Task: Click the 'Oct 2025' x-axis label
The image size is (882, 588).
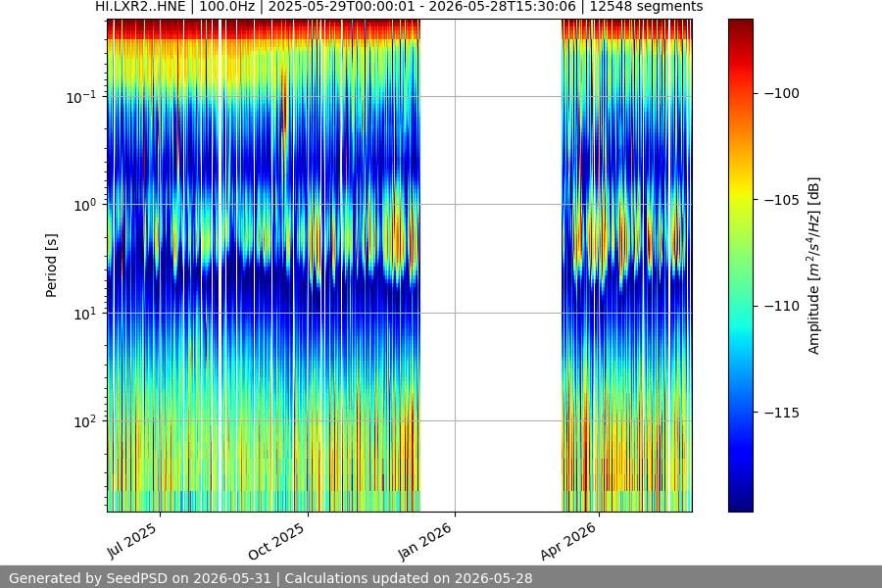Action: pos(276,541)
